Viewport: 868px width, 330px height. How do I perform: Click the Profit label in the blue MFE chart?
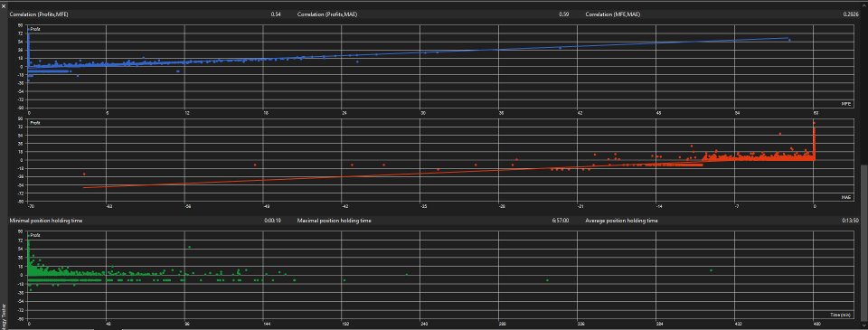coord(35,29)
